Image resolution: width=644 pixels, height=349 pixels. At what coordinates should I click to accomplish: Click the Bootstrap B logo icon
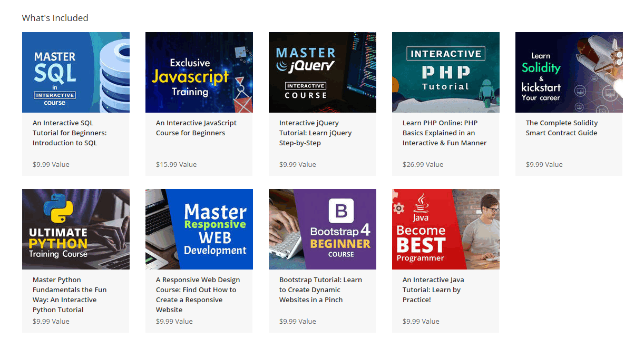(341, 211)
